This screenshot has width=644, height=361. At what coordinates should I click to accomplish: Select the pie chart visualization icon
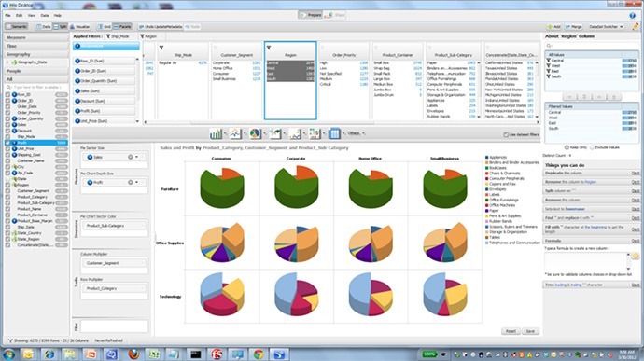(255, 133)
